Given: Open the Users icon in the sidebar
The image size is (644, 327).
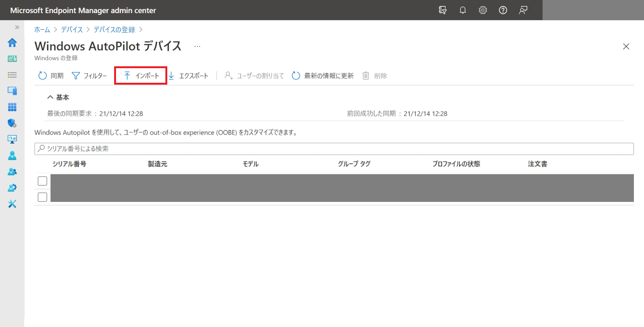Looking at the screenshot, I should 12,155.
